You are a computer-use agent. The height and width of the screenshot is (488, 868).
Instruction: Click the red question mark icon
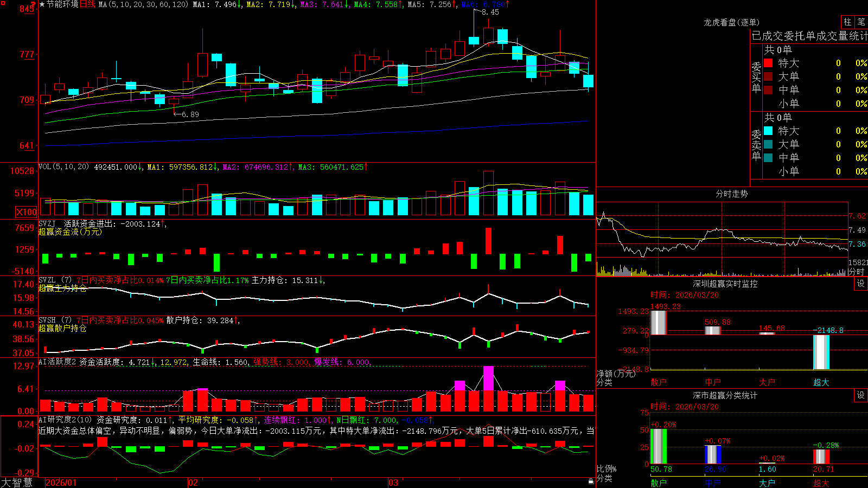click(34, 5)
